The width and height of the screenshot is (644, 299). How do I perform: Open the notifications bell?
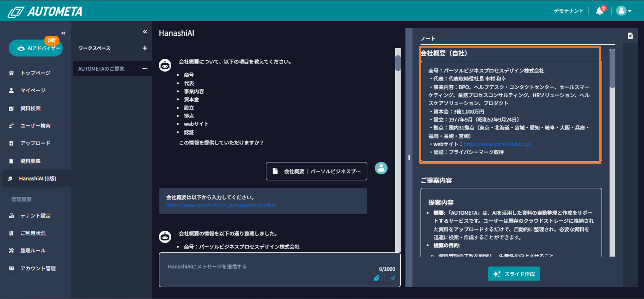(600, 11)
